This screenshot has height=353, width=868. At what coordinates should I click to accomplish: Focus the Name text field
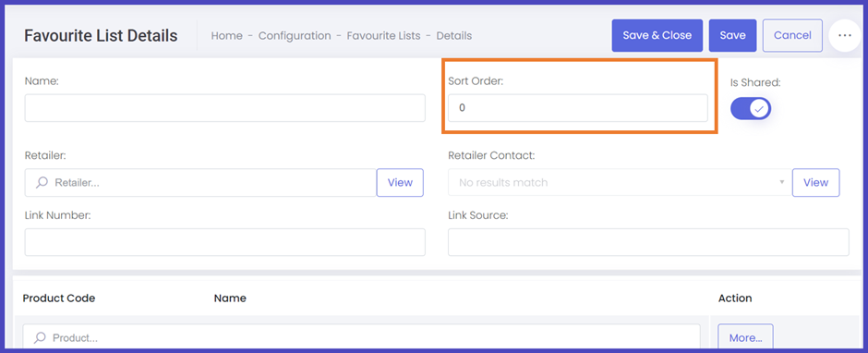point(224,108)
